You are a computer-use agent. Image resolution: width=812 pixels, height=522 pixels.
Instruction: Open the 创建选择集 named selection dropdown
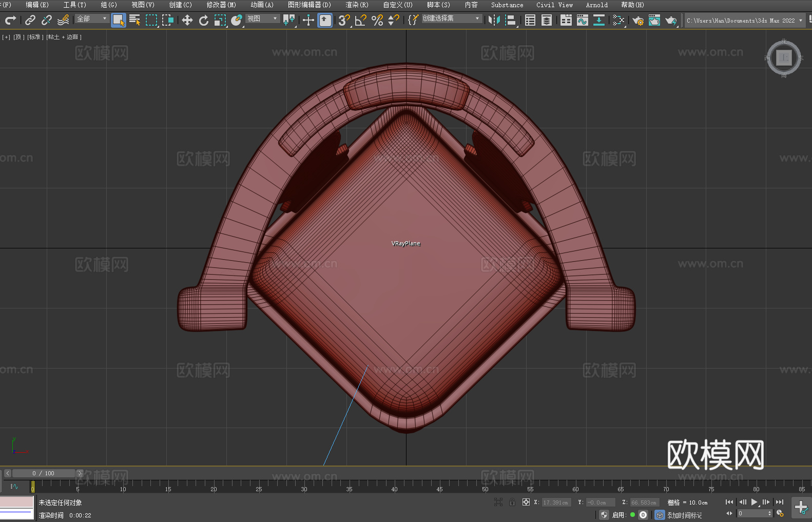[x=452, y=18]
